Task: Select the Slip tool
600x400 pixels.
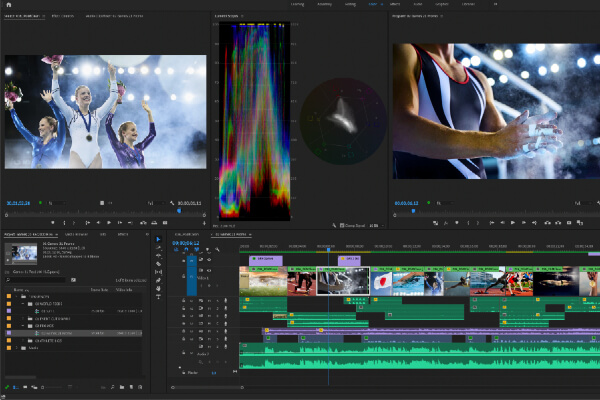Action: tap(158, 272)
